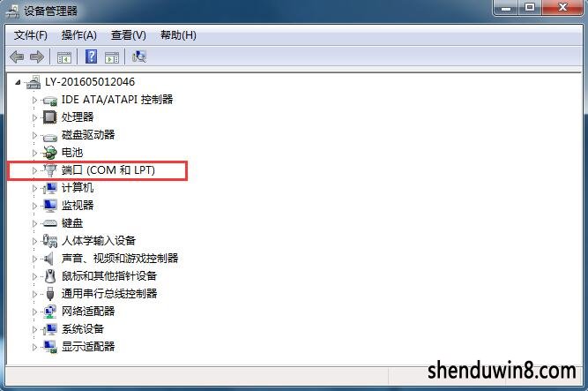Click the Forward arrow toolbar icon
Image resolution: width=588 pixels, height=391 pixels.
(37, 57)
